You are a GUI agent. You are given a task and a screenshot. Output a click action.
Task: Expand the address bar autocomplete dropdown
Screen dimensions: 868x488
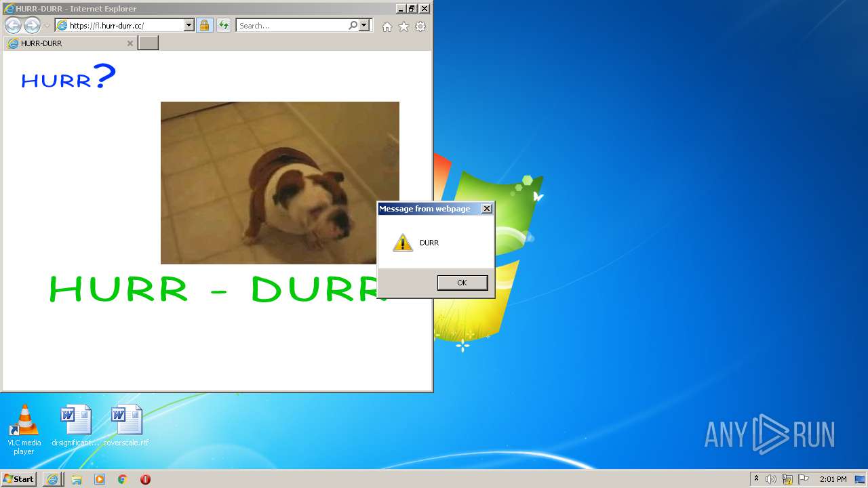189,26
